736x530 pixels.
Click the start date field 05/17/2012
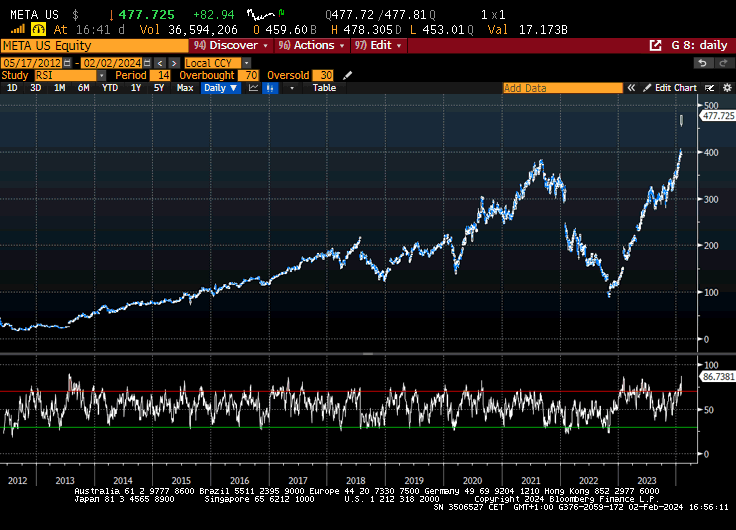click(32, 63)
